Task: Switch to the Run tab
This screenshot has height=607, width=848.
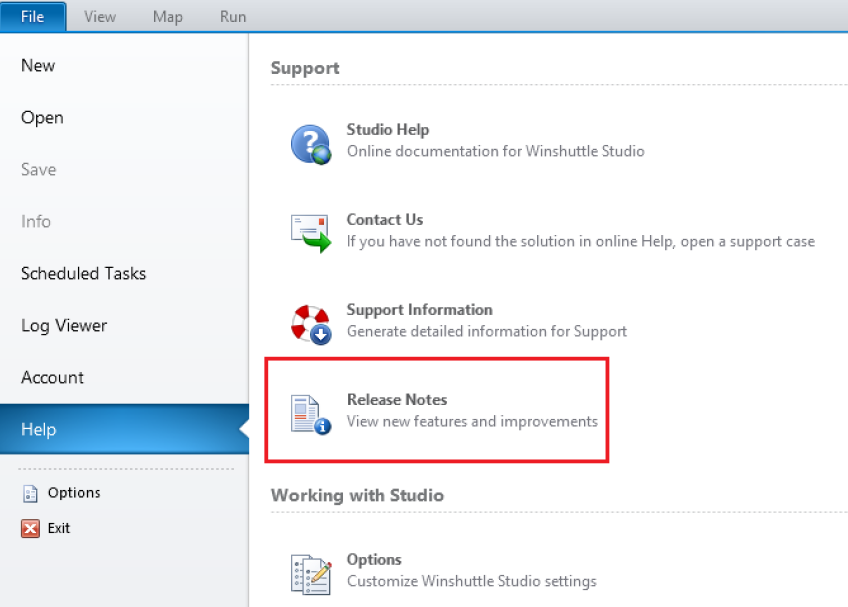Action: tap(233, 17)
